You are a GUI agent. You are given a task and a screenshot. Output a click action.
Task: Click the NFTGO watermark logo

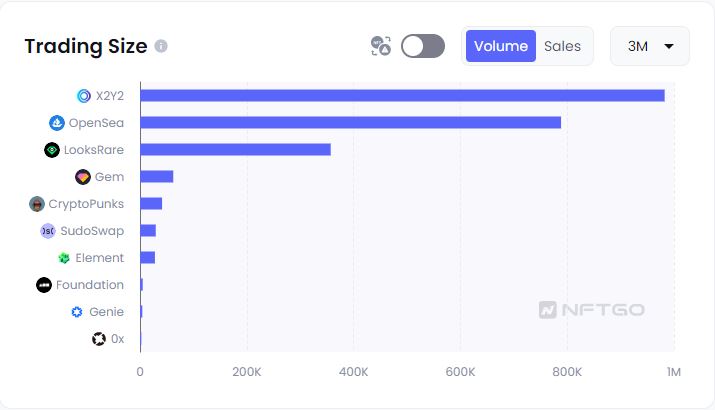tap(592, 310)
